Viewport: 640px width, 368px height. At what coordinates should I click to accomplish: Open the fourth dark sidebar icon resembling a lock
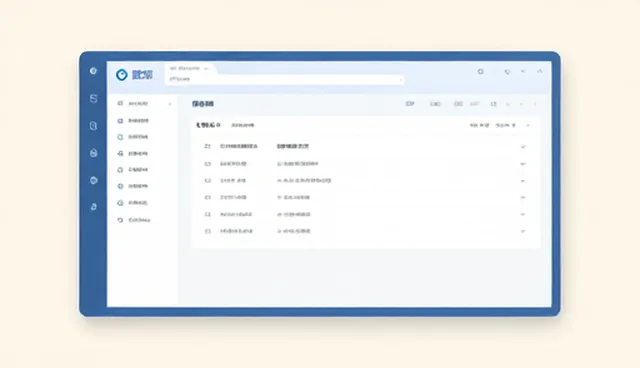tap(93, 153)
